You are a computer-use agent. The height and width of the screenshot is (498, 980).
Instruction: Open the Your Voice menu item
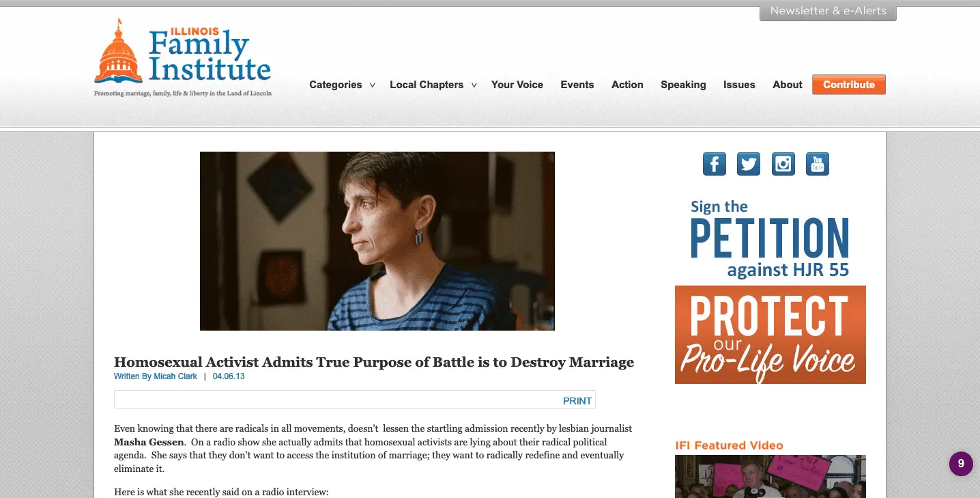[x=517, y=85]
